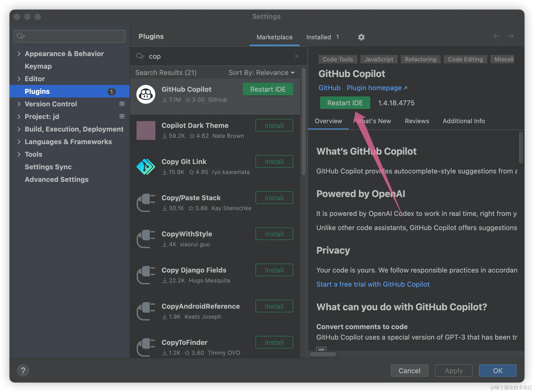Click the help question mark icon

[23, 370]
